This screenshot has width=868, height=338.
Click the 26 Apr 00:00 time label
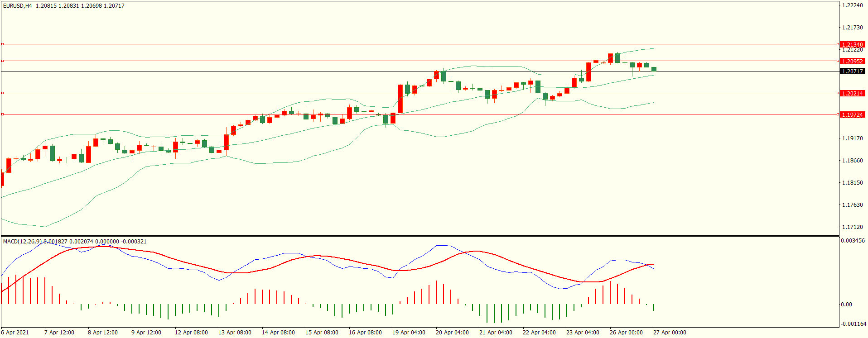tap(626, 333)
